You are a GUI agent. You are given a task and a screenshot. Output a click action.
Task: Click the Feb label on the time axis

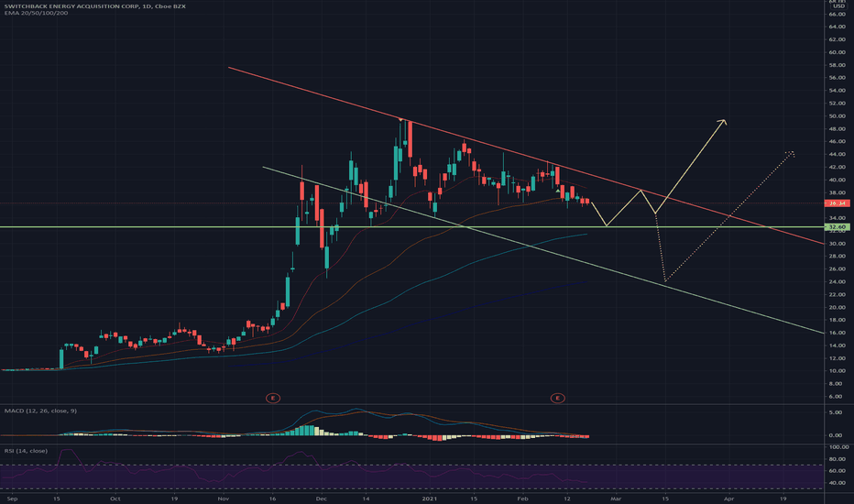point(522,499)
